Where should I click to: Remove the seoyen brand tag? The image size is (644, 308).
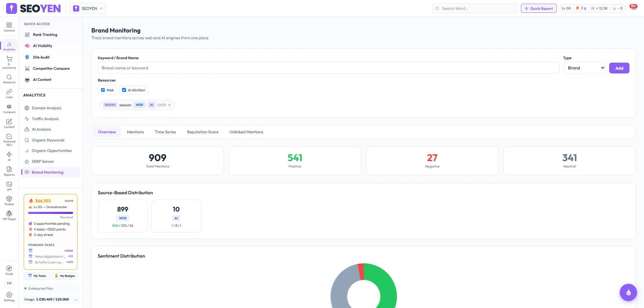click(x=169, y=105)
